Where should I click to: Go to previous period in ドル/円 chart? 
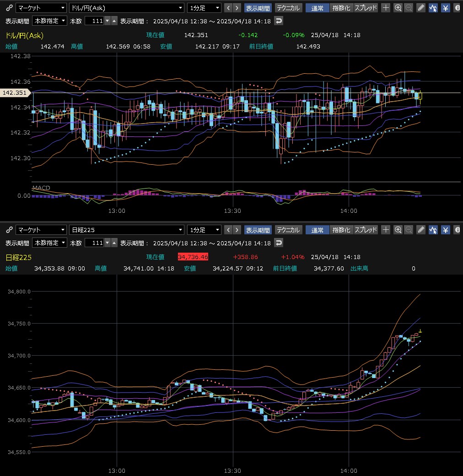(x=228, y=8)
